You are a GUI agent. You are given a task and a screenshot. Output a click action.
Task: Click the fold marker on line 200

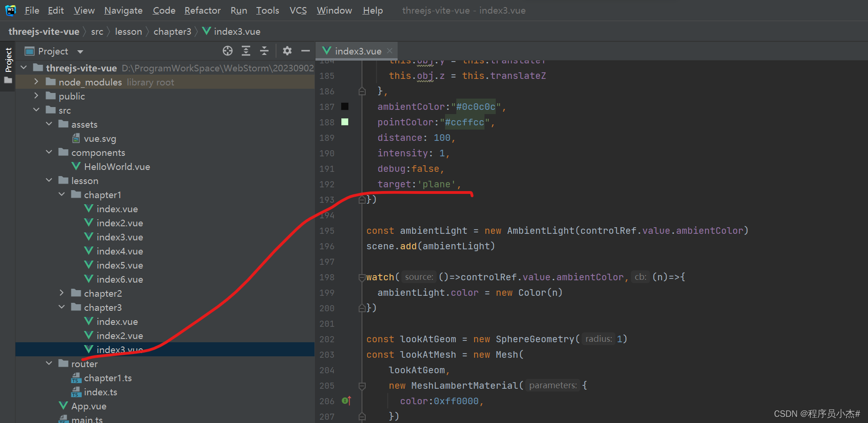click(x=362, y=308)
